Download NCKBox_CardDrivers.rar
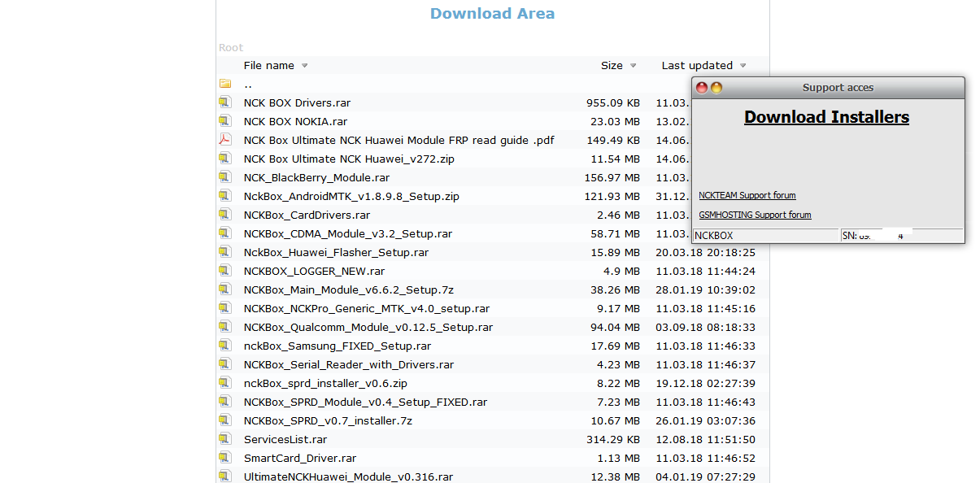This screenshot has height=483, width=980. pyautogui.click(x=307, y=215)
